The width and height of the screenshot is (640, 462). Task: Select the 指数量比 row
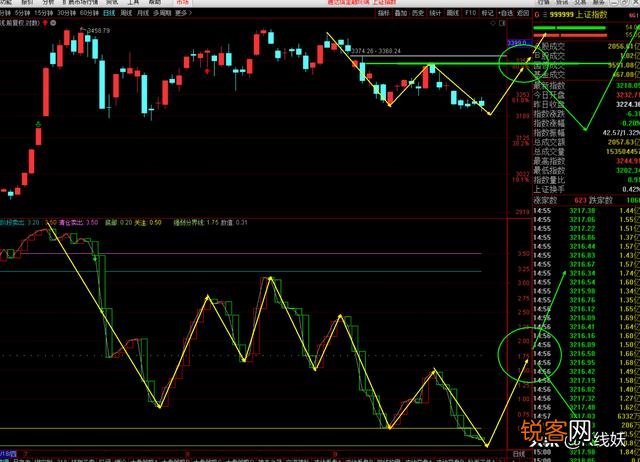[587, 180]
